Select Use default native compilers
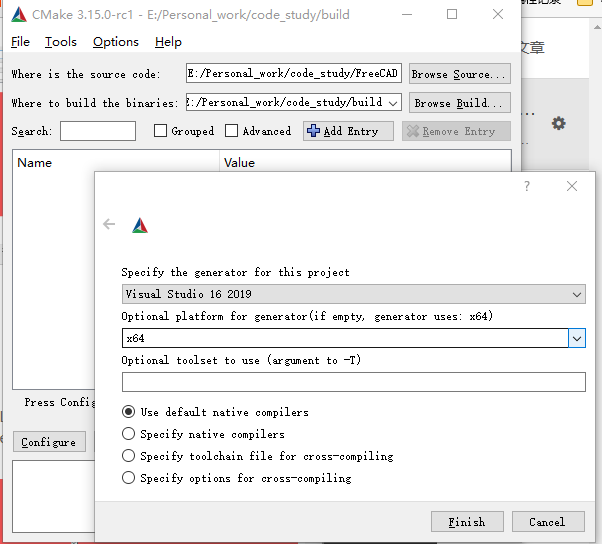Image resolution: width=602 pixels, height=544 pixels. [x=128, y=412]
